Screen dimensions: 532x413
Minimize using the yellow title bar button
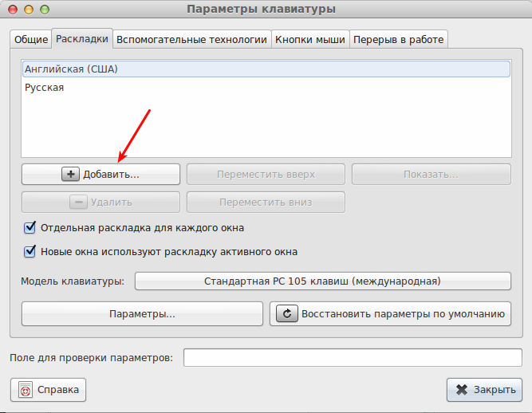(x=29, y=10)
